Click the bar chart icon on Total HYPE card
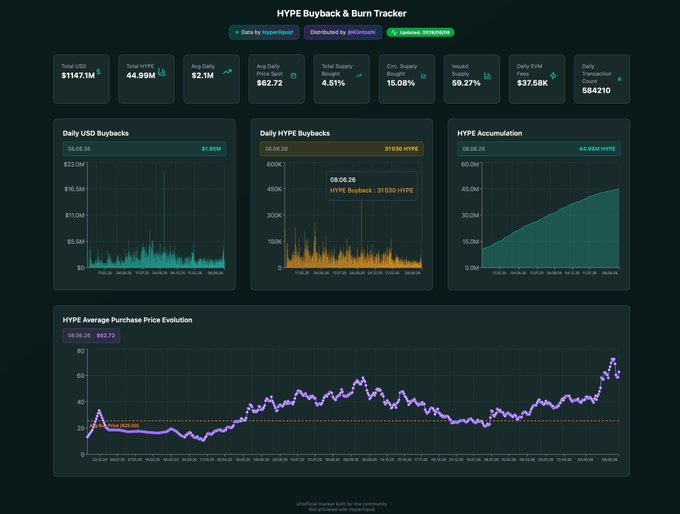The width and height of the screenshot is (680, 514). point(162,72)
